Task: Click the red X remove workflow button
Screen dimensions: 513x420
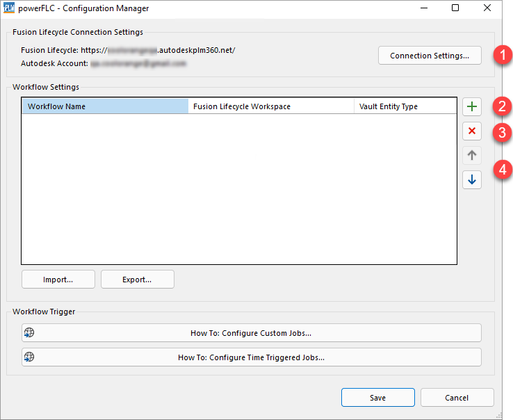Action: (472, 131)
